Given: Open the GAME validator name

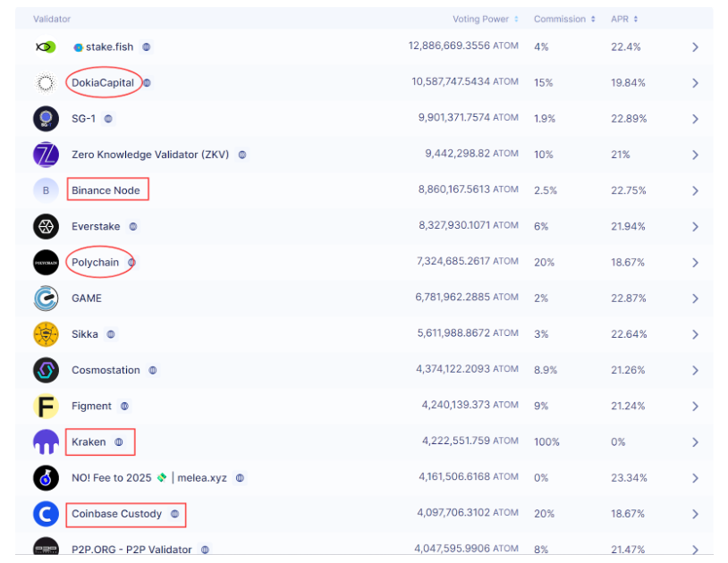Looking at the screenshot, I should (x=87, y=298).
